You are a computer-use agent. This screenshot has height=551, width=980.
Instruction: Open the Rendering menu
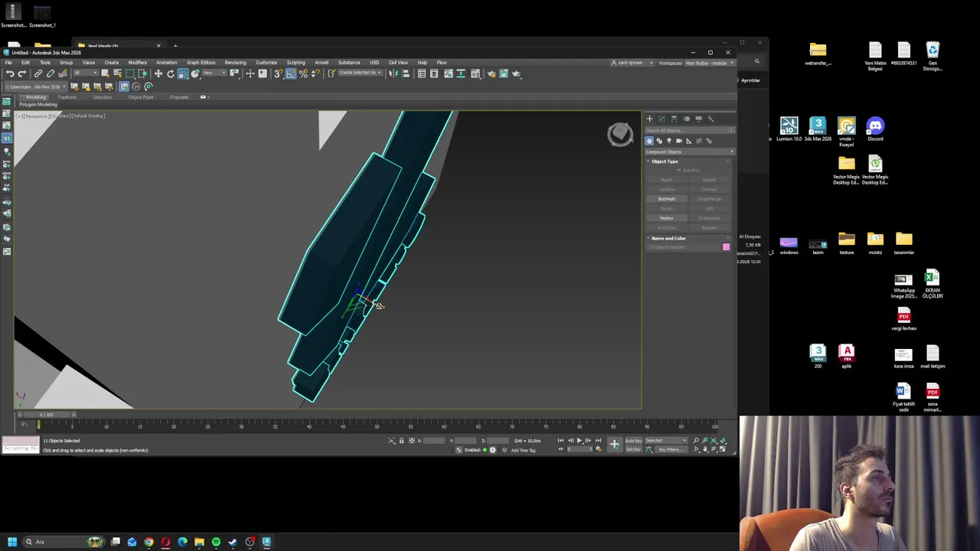tap(235, 63)
